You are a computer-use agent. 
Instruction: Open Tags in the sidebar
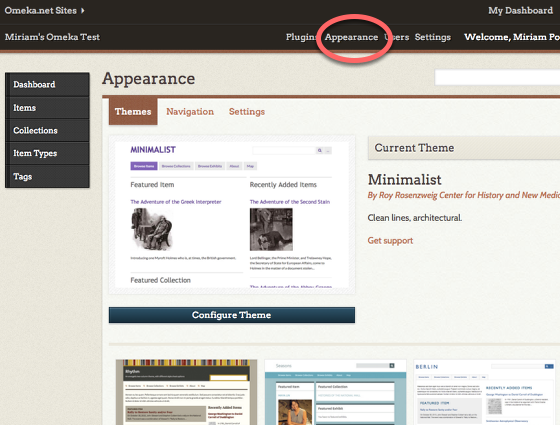(x=47, y=176)
